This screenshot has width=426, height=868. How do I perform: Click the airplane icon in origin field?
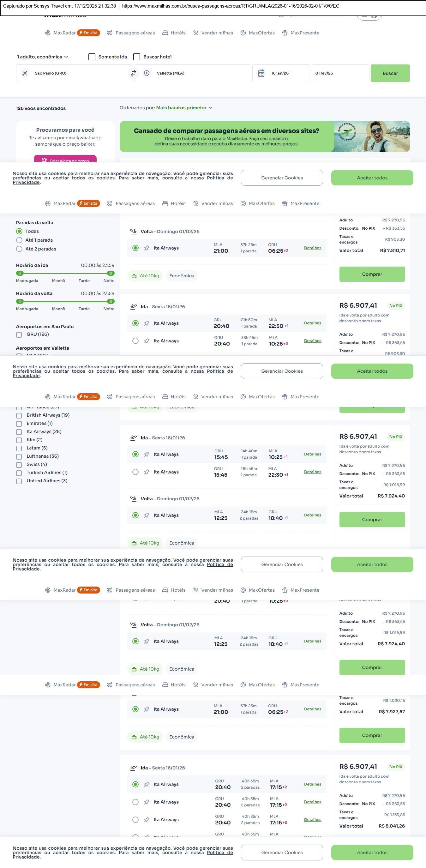click(x=25, y=73)
